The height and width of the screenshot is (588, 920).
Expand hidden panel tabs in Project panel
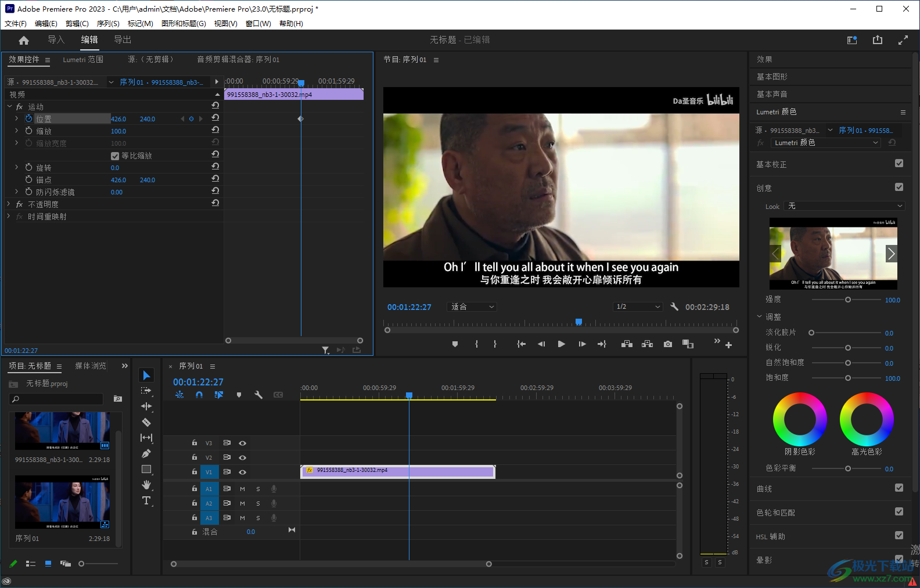pos(125,366)
